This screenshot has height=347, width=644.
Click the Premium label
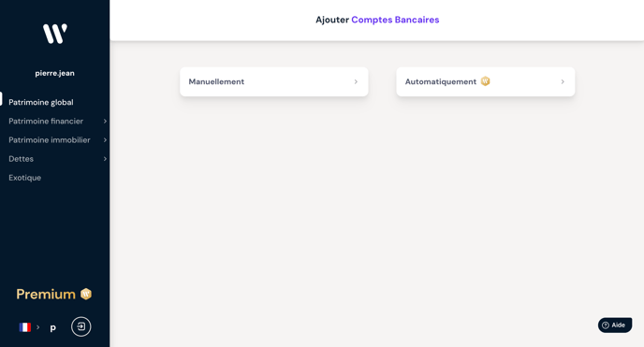[46, 294]
